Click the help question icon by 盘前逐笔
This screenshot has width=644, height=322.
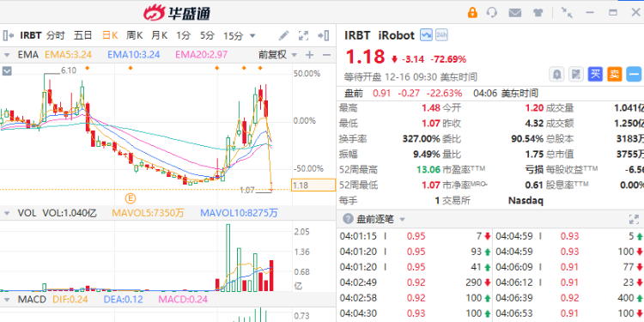click(x=348, y=219)
